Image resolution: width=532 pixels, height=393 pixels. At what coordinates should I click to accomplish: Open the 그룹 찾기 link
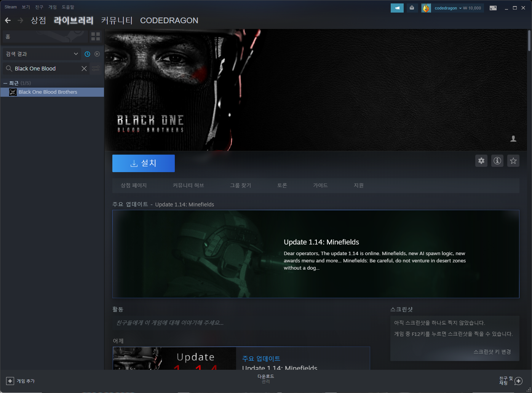click(240, 185)
